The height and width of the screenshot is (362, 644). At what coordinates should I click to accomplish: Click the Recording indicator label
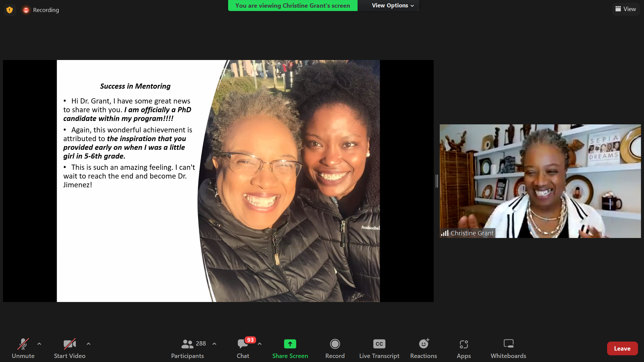[46, 10]
